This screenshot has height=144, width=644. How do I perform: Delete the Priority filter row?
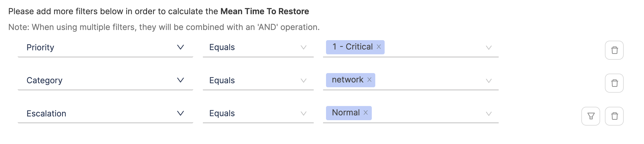coord(614,50)
